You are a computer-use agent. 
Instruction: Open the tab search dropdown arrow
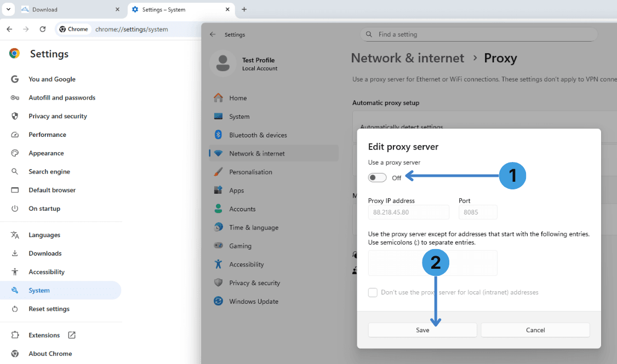pyautogui.click(x=8, y=9)
